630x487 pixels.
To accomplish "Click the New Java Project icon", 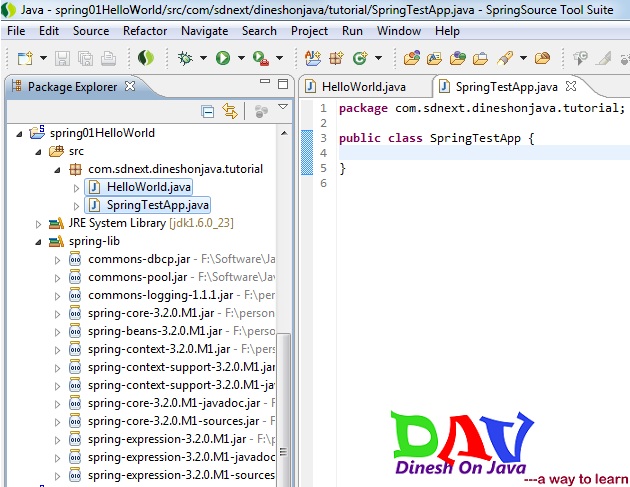I will (x=313, y=59).
